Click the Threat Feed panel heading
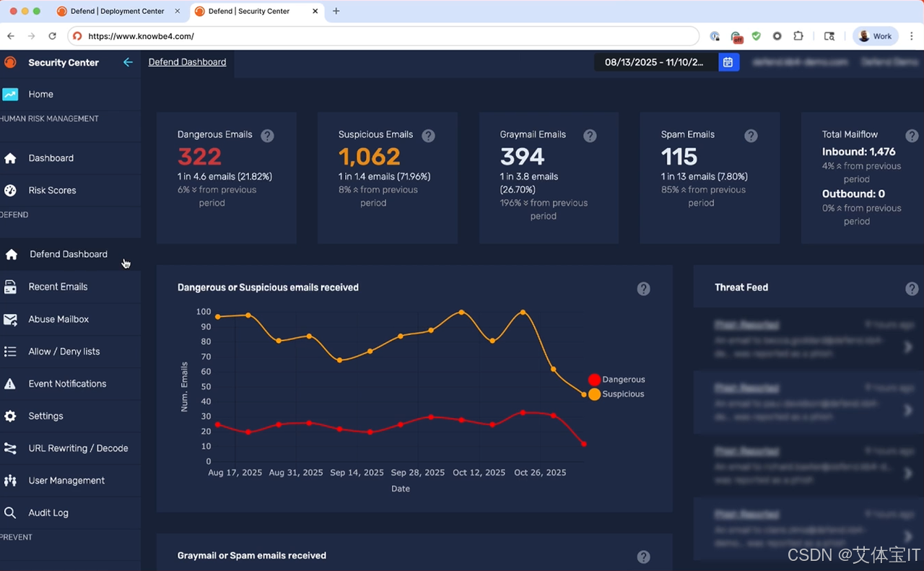The image size is (924, 571). (x=741, y=287)
